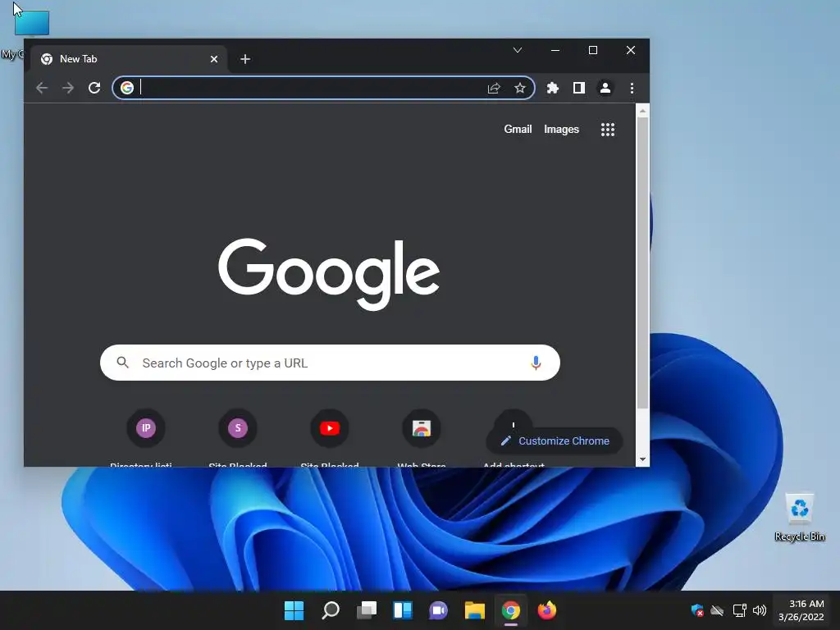Open Task View on the taskbar
Screen dimensions: 840x630
[367, 610]
